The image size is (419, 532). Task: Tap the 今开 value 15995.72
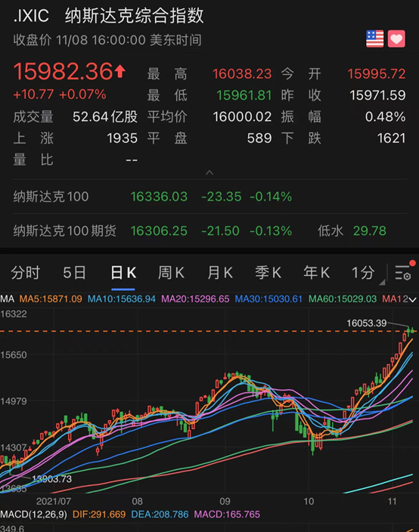[x=377, y=74]
